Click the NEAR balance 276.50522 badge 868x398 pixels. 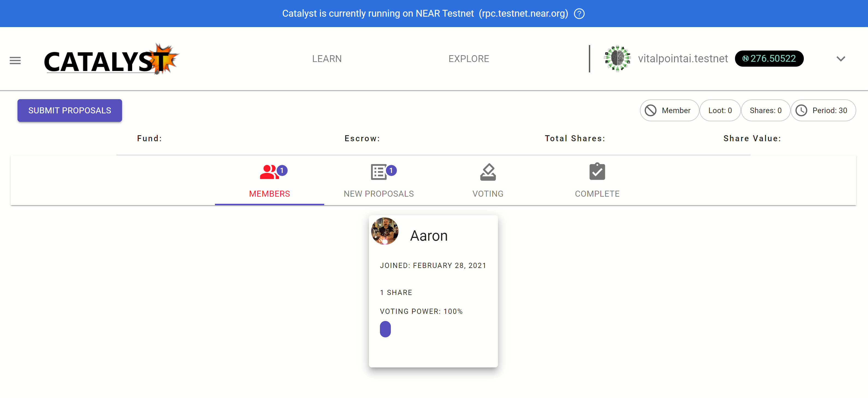[x=769, y=59]
